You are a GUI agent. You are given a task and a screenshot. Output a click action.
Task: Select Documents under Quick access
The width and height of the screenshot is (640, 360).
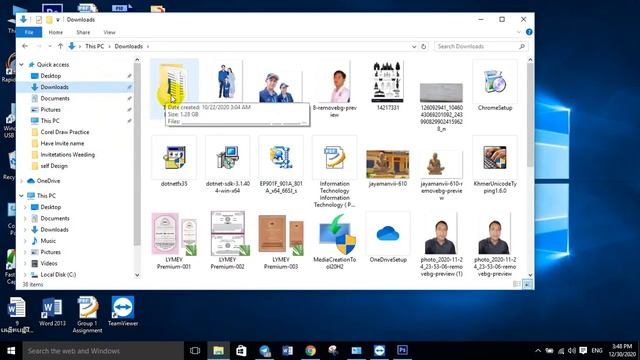pyautogui.click(x=55, y=98)
